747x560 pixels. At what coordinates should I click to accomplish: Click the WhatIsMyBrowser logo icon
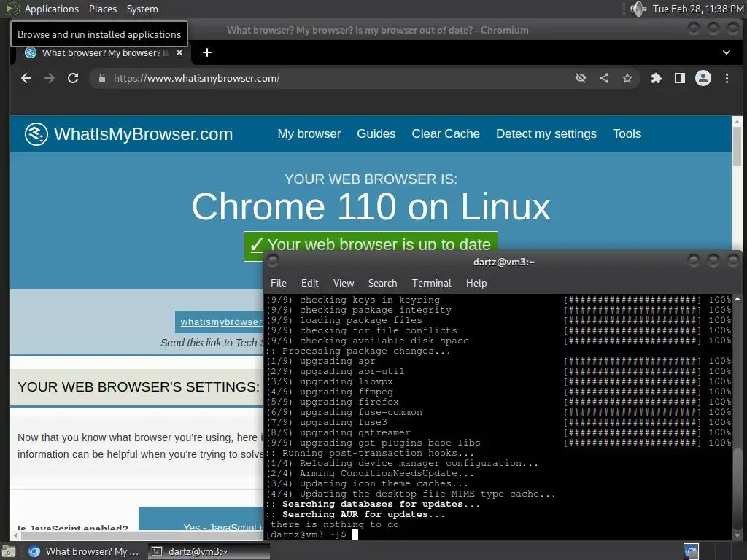(x=36, y=134)
